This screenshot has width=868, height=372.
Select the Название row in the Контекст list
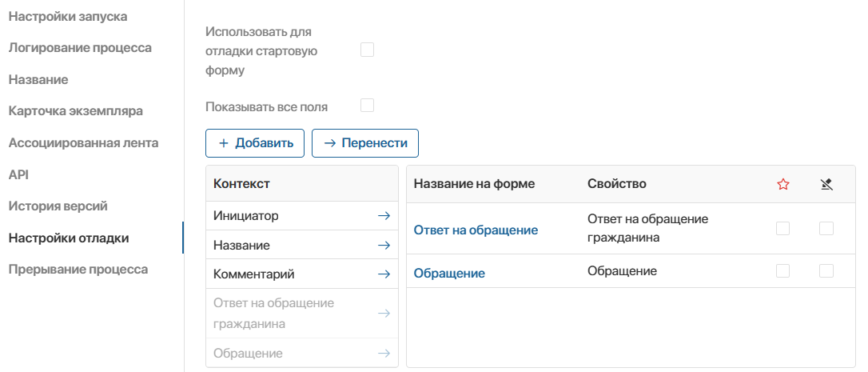[x=301, y=245]
